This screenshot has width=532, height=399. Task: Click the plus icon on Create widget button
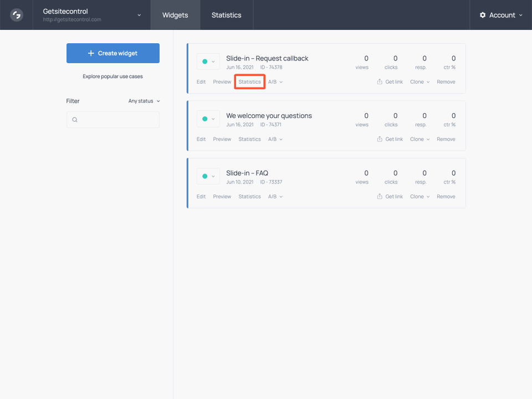(91, 53)
